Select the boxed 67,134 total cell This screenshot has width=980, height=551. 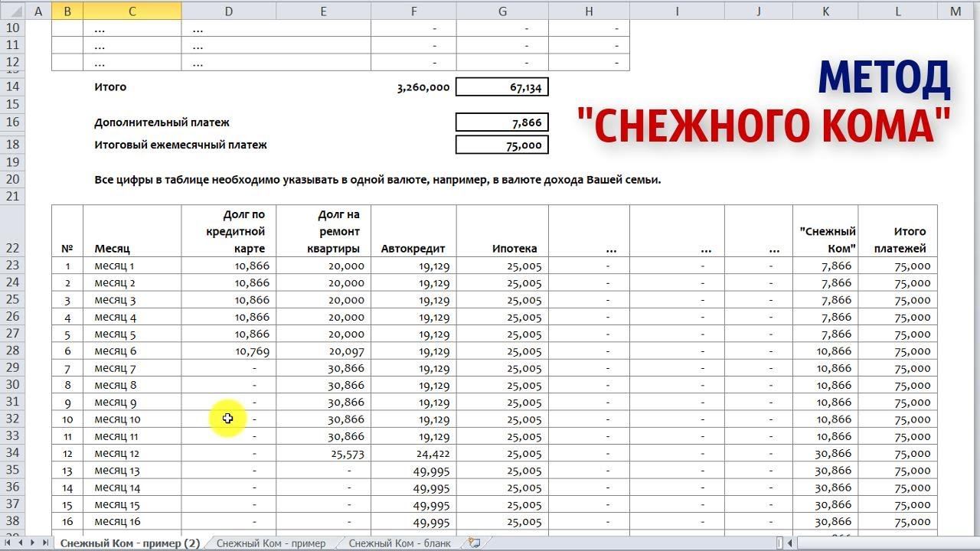502,87
